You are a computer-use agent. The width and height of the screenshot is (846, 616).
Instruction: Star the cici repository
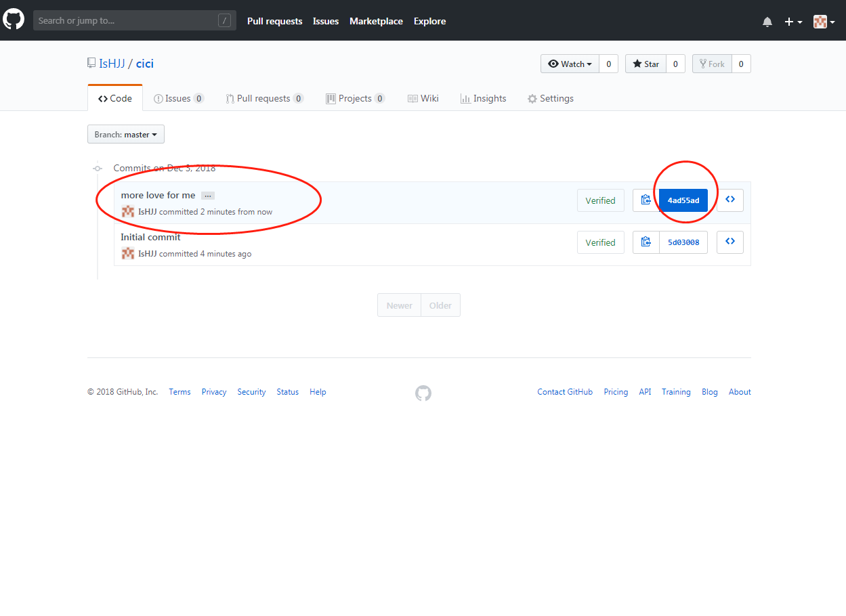click(646, 64)
